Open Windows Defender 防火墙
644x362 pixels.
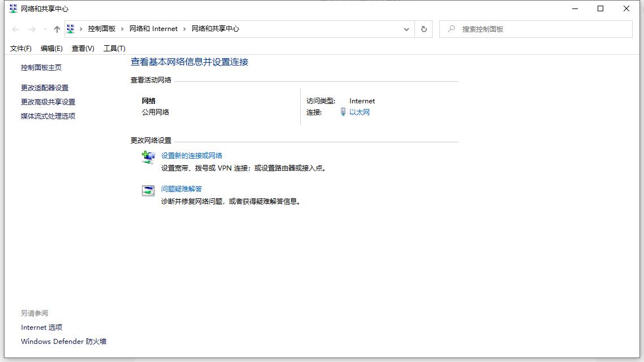[x=63, y=341]
